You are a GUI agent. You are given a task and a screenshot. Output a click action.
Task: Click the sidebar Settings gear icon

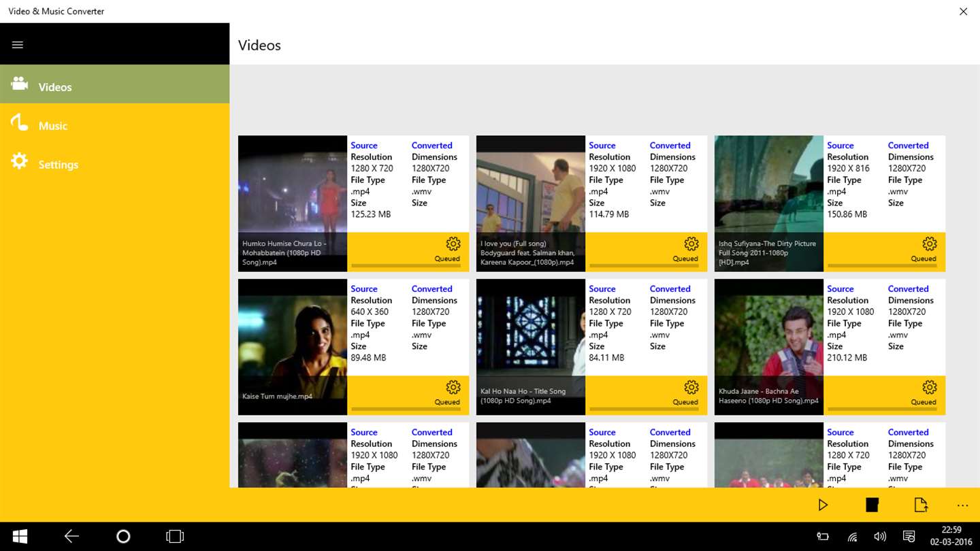pyautogui.click(x=19, y=161)
